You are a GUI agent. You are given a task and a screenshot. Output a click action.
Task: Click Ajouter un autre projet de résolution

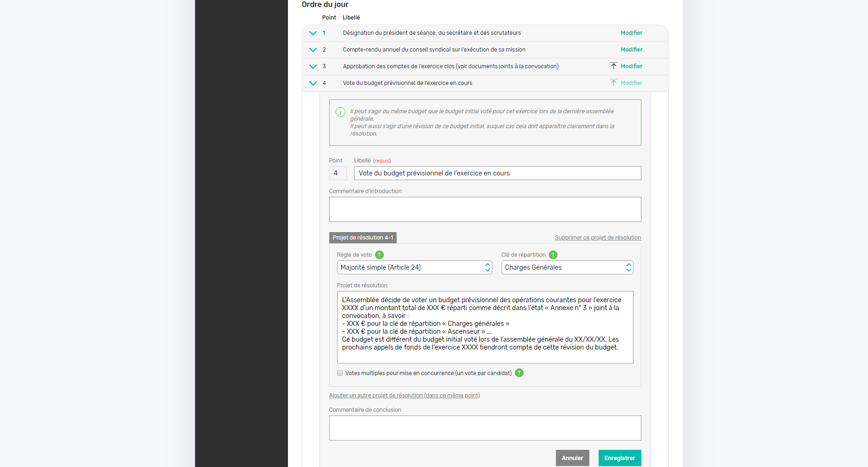click(404, 396)
